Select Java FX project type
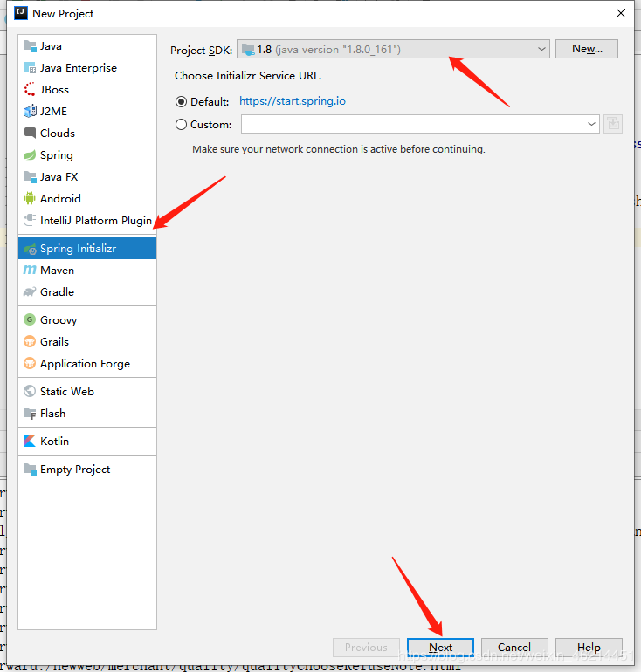 [87, 176]
